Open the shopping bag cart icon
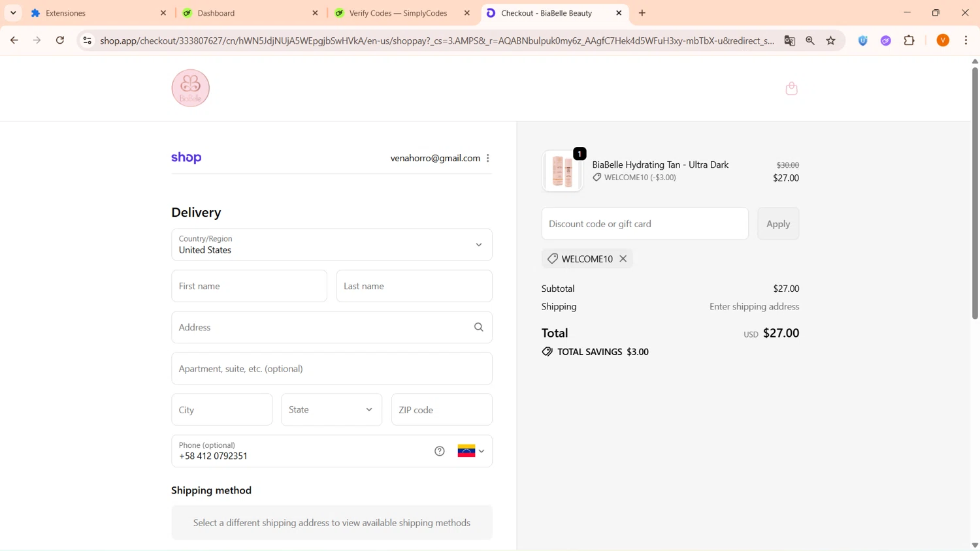Viewport: 980px width, 551px height. coord(791,88)
